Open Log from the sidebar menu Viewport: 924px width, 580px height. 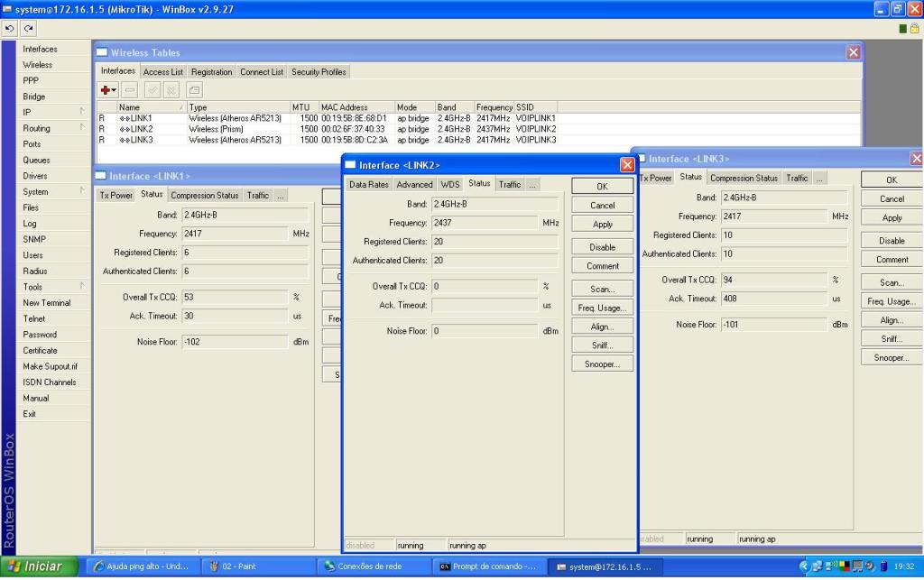point(30,223)
